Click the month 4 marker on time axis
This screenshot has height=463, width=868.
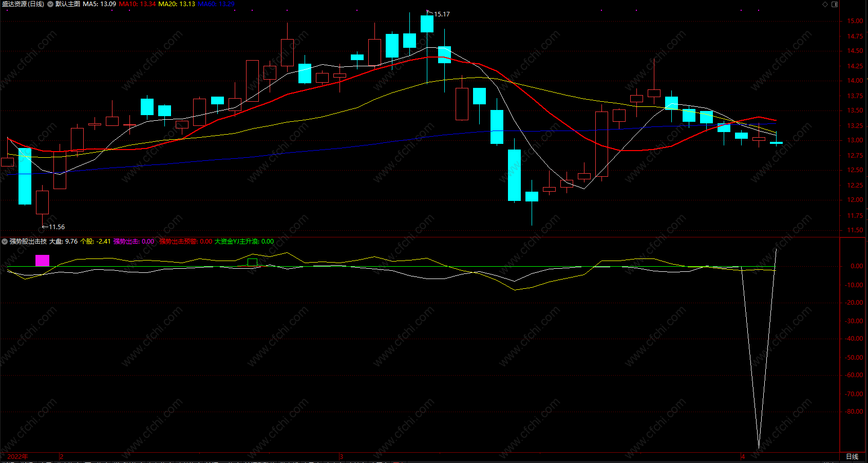pos(743,456)
